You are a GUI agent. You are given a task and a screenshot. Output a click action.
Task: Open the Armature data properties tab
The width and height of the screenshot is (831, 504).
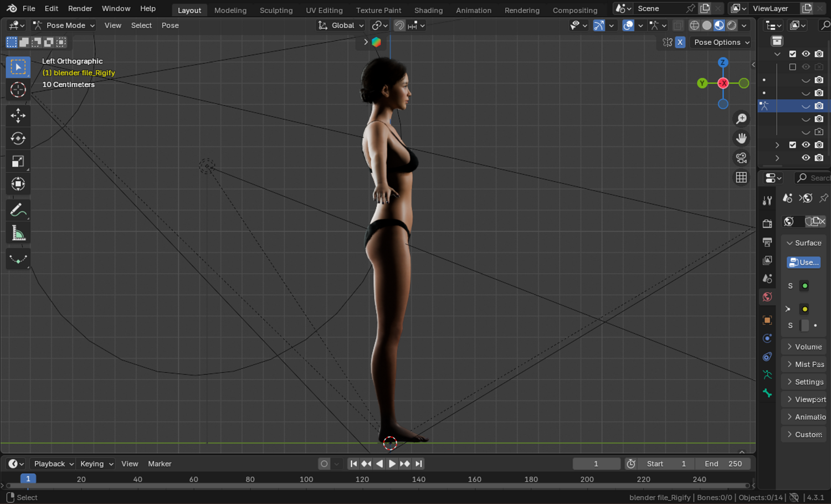pyautogui.click(x=767, y=375)
